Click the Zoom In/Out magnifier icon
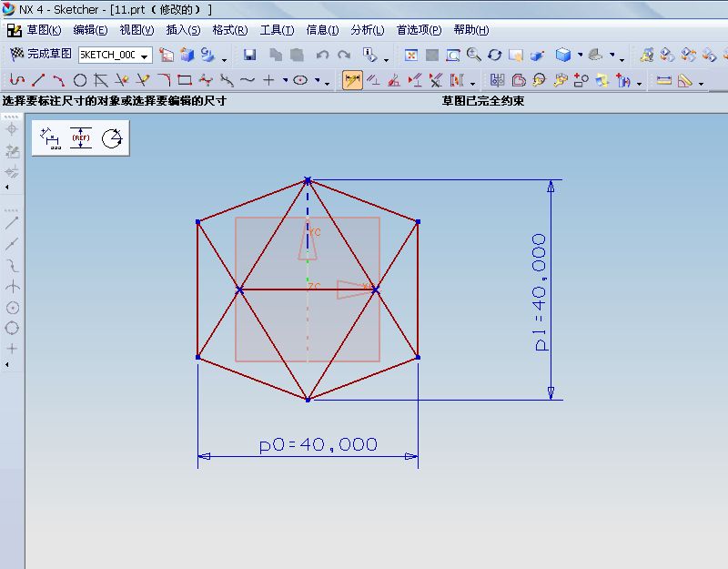This screenshot has width=728, height=569. [x=473, y=55]
